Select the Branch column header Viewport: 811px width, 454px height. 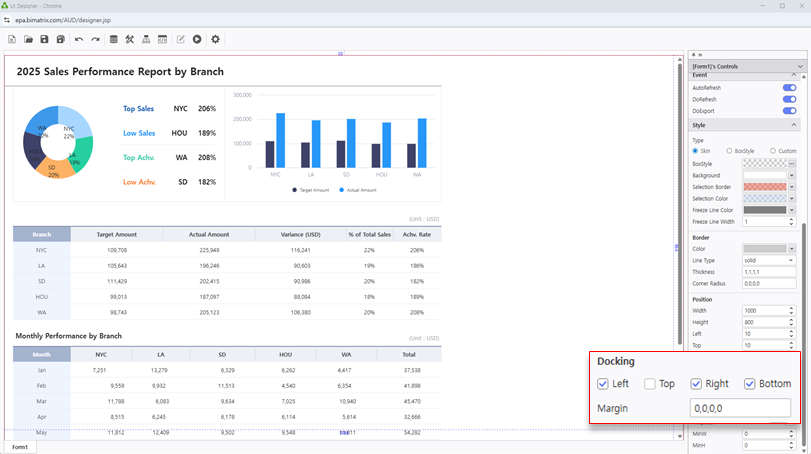coord(41,234)
